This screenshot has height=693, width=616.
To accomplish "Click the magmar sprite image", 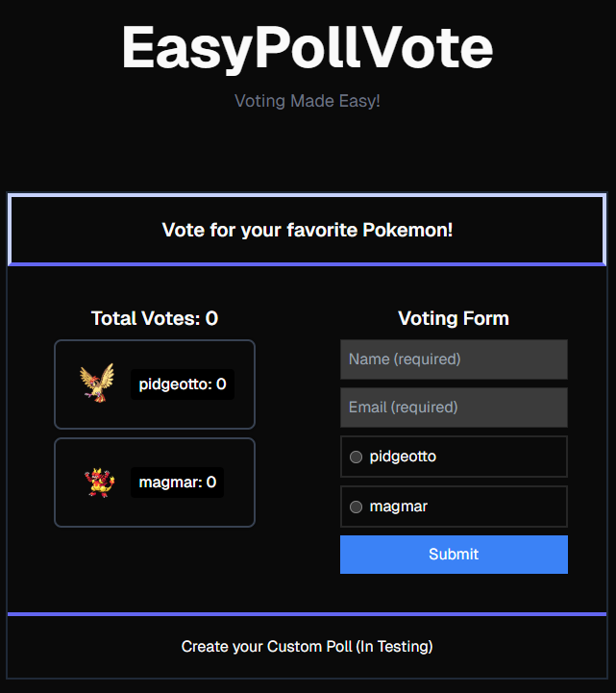I will pyautogui.click(x=99, y=482).
